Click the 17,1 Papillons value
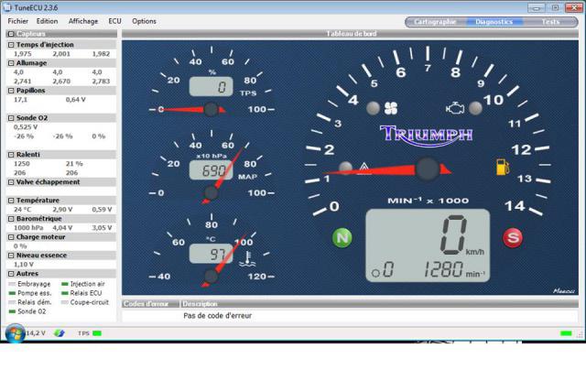The height and width of the screenshot is (392, 586). click(20, 100)
